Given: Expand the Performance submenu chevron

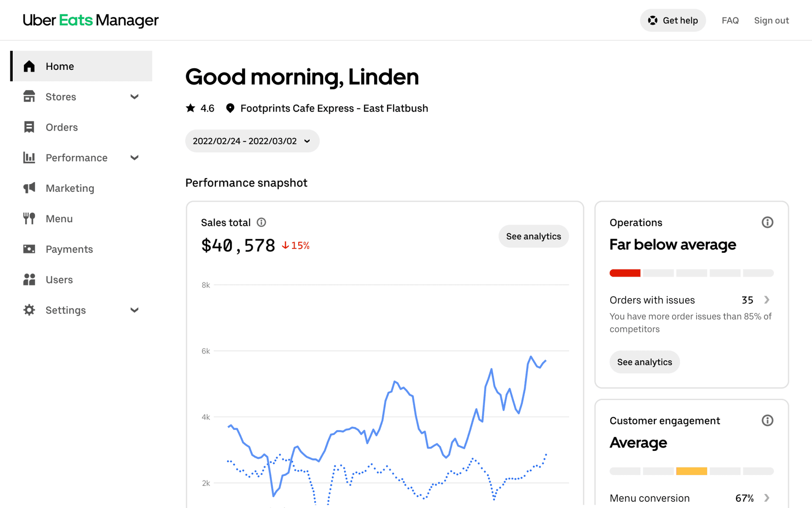Looking at the screenshot, I should (134, 157).
